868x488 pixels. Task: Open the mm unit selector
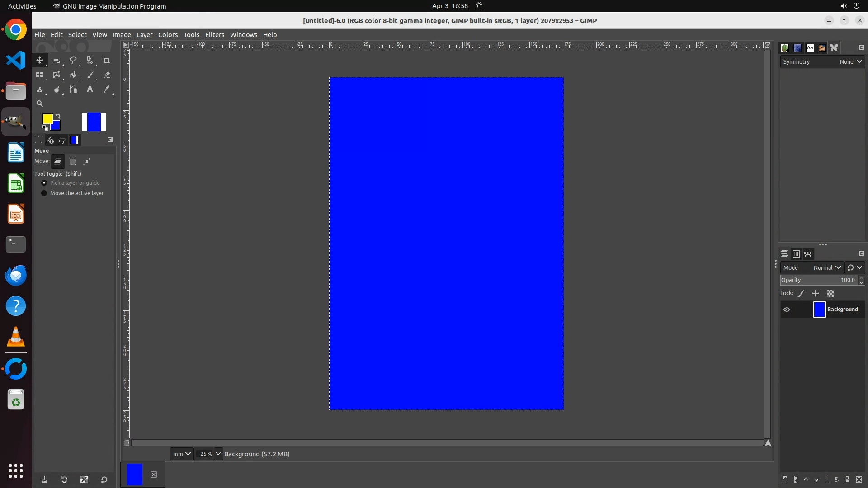[x=182, y=454]
